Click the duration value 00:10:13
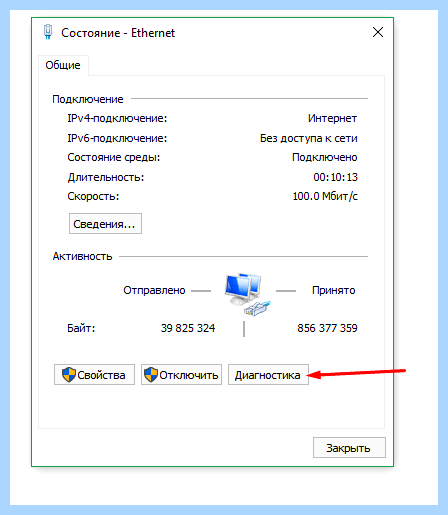 point(335,177)
